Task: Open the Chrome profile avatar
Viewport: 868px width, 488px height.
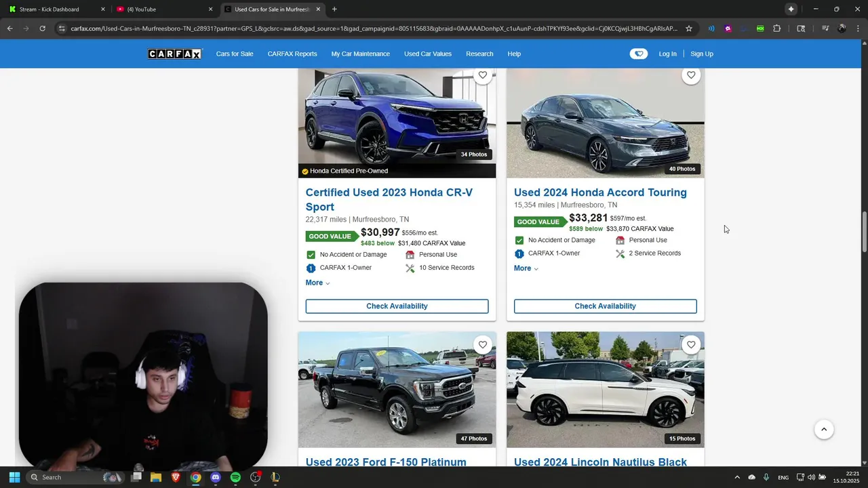Action: coord(842,28)
